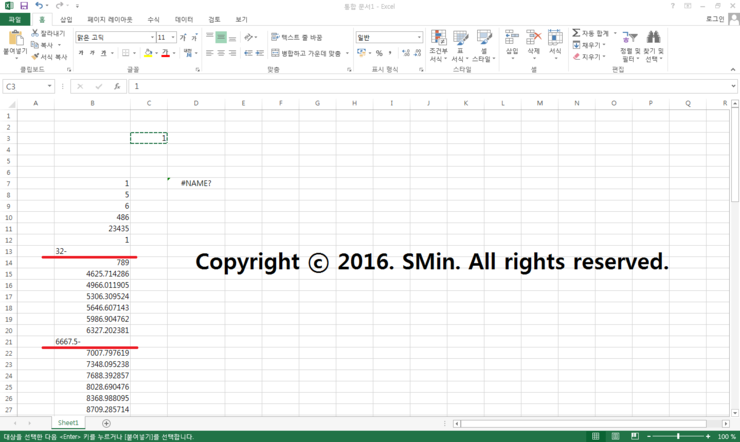Open Cell Styles (셀 스타일)
740x442 pixels.
(x=484, y=46)
